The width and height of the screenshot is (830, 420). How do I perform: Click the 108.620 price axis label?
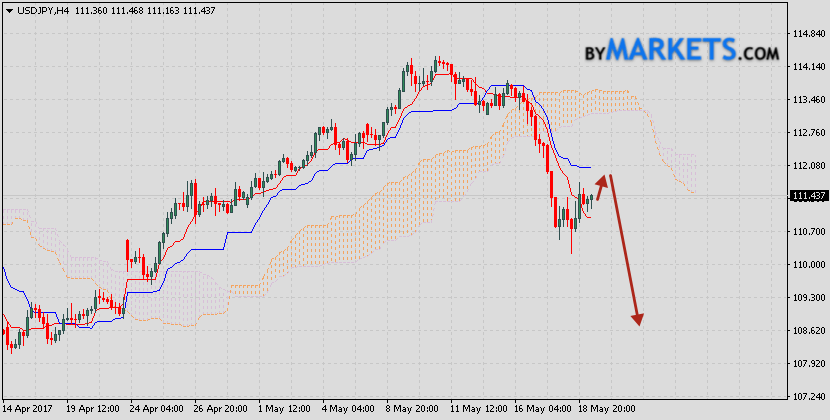click(x=807, y=330)
